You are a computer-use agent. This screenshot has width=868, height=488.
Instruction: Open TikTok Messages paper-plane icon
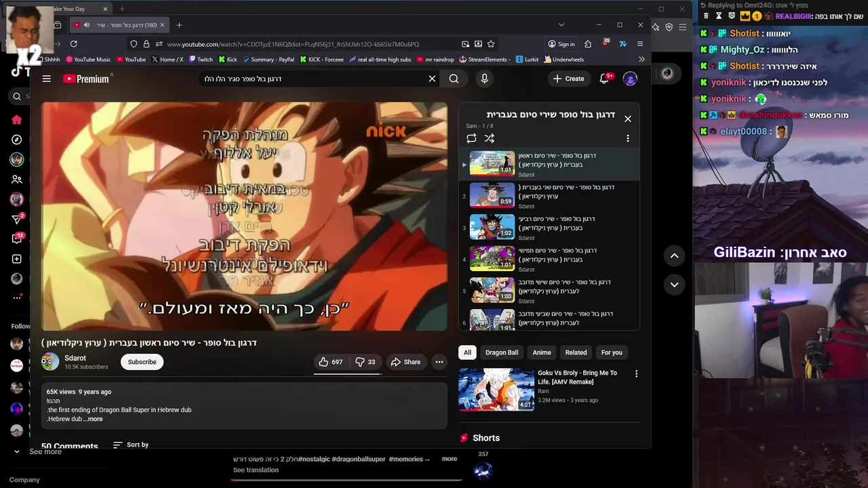tap(18, 219)
